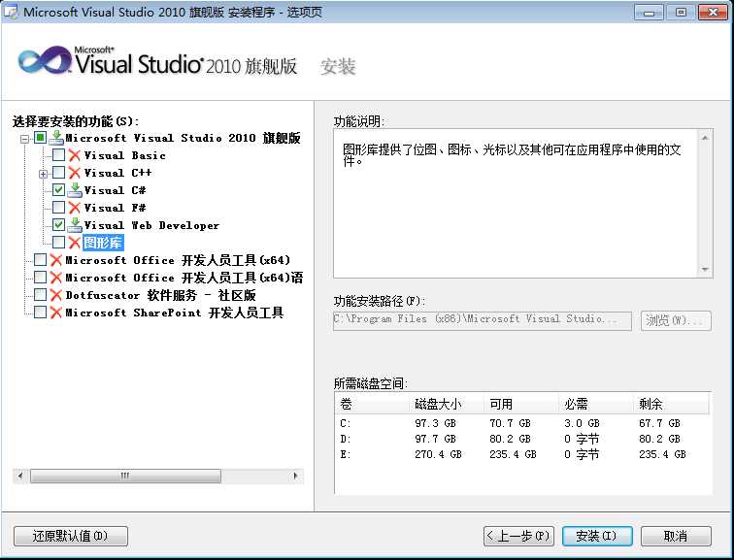Select the Visual C# tree item
The height and width of the screenshot is (560, 734).
[x=116, y=190]
